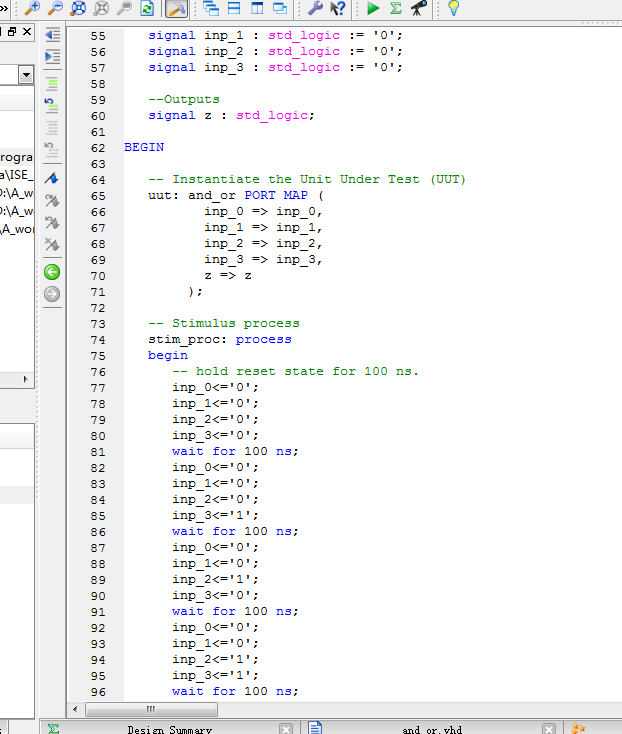Open the Design Summary sigma icon in toolbar
The width and height of the screenshot is (622, 734).
[x=396, y=8]
